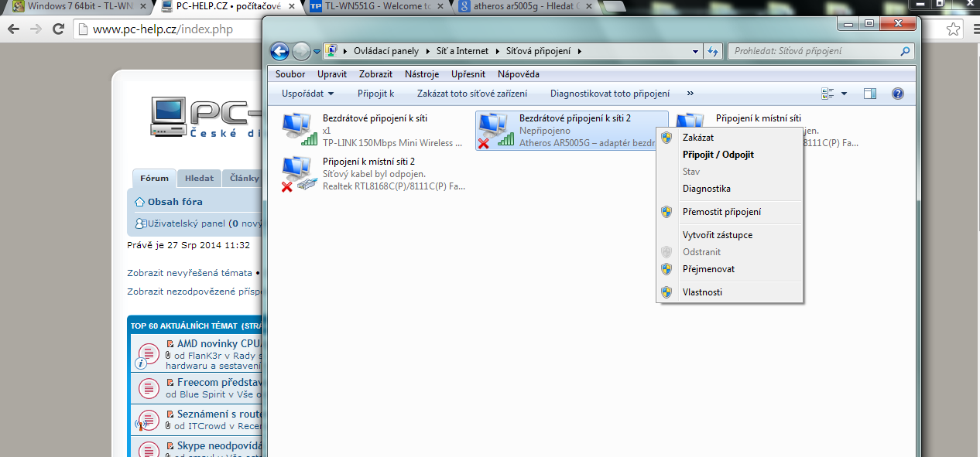The height and width of the screenshot is (457, 980).
Task: Open the Zobrazit menu
Action: 375,74
